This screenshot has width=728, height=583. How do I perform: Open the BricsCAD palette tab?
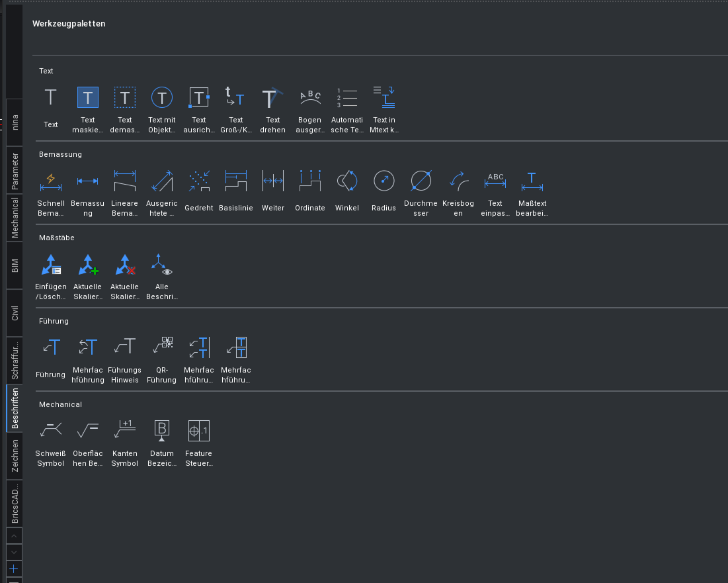point(15,504)
